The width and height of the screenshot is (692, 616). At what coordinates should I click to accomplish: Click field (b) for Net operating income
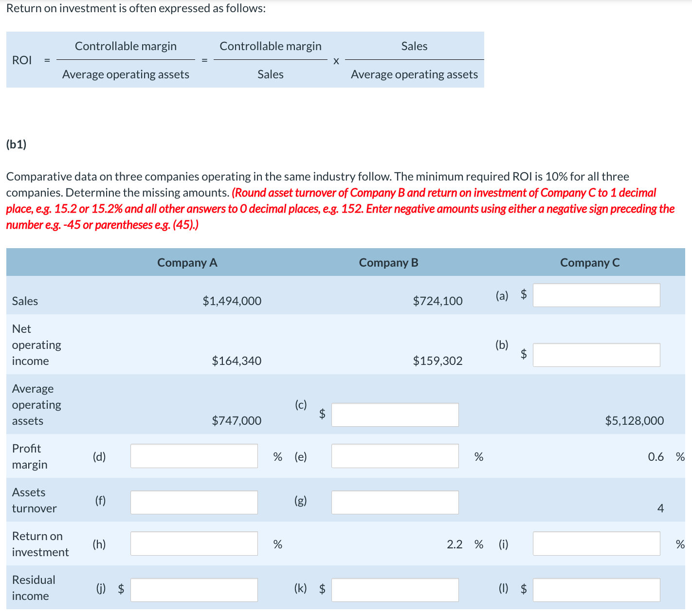[596, 355]
